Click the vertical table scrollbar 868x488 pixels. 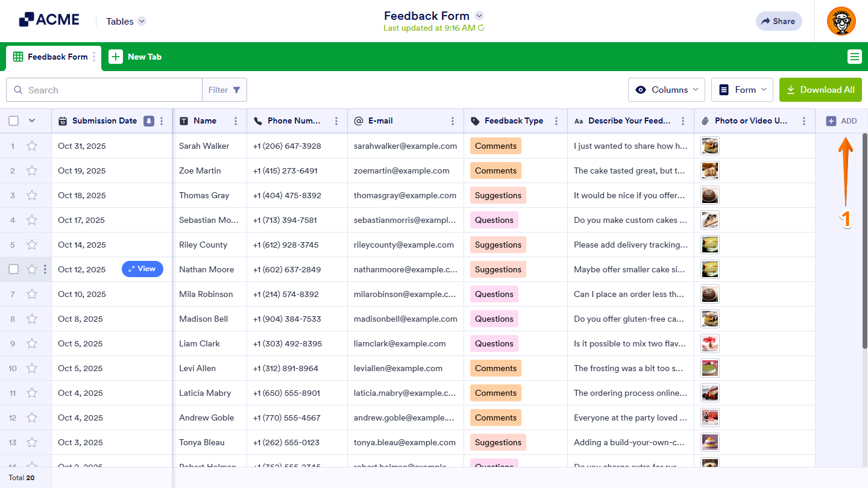point(865,241)
